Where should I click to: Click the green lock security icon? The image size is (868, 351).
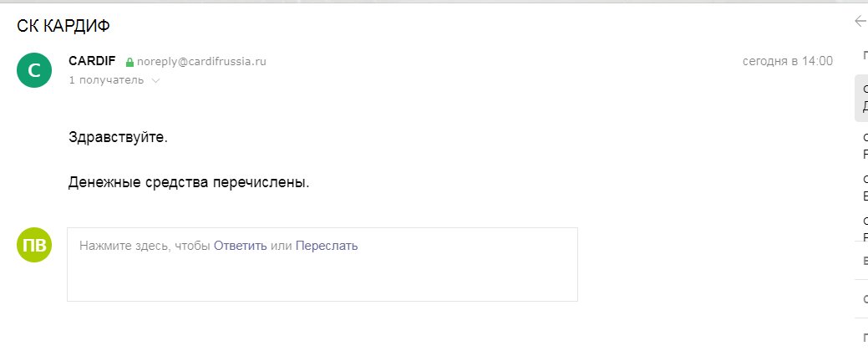(x=129, y=63)
